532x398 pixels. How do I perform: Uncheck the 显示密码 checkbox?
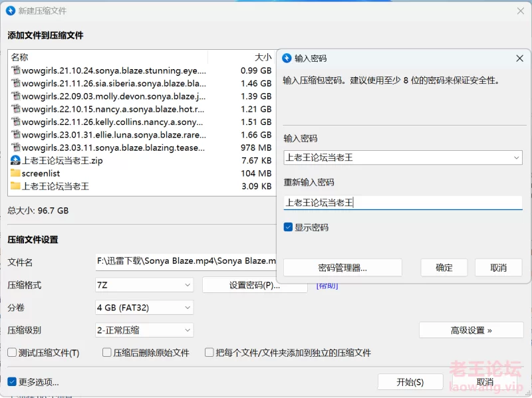[288, 227]
